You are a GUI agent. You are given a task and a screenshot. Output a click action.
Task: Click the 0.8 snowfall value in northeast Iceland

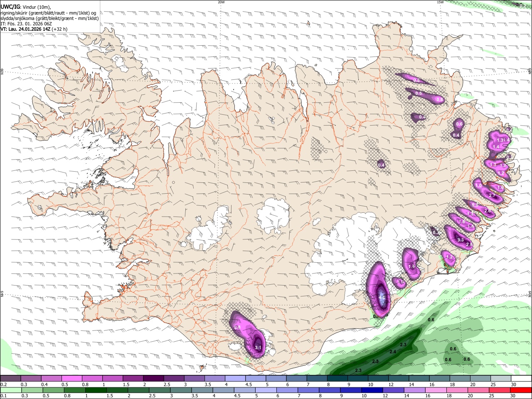(440, 100)
